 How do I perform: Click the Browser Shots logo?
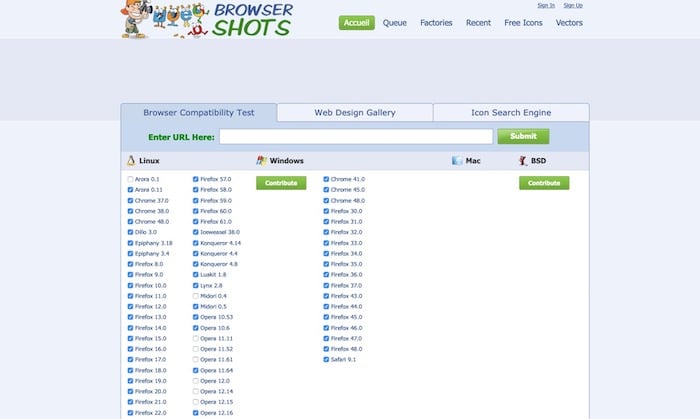pyautogui.click(x=207, y=20)
